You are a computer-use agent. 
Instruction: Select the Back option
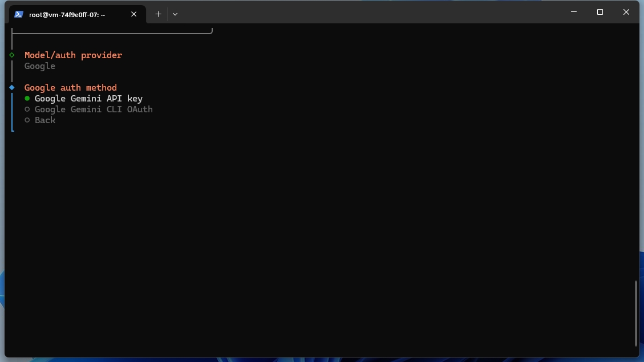point(44,120)
